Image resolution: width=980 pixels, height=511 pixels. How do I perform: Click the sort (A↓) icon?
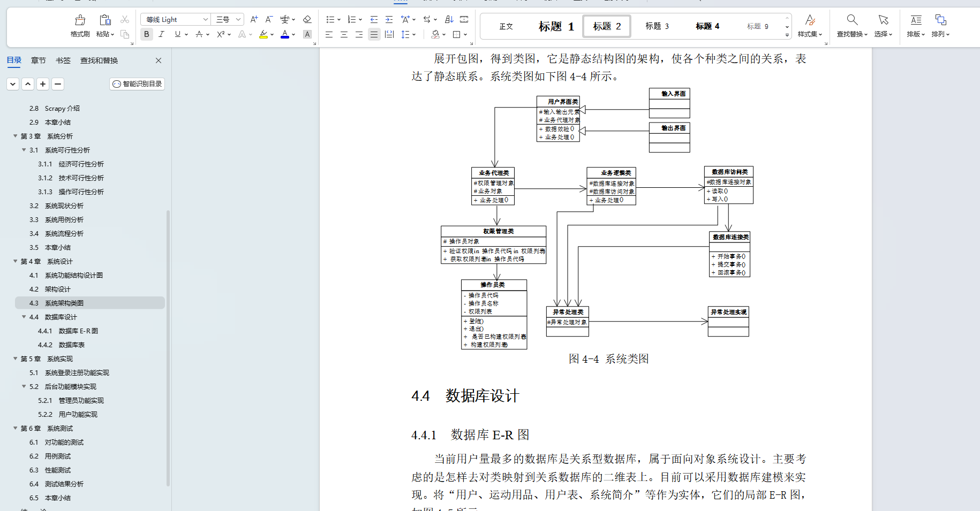coord(449,19)
